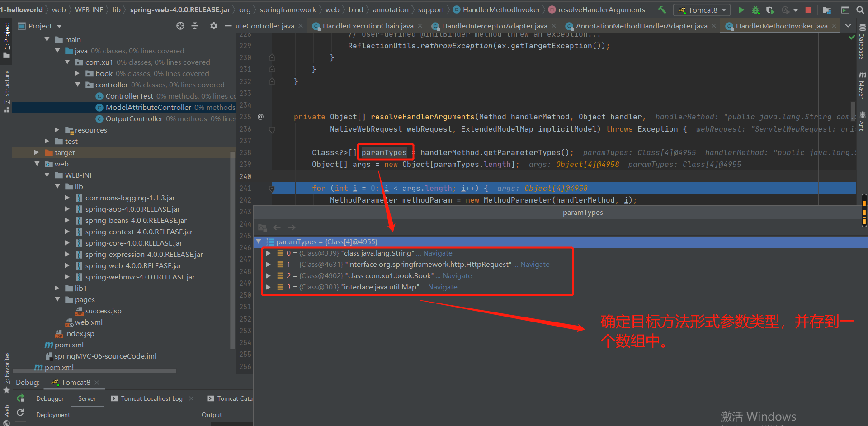The width and height of the screenshot is (868, 426).
Task: Show hidden editor tabs dropdown chevron
Action: pyautogui.click(x=848, y=26)
